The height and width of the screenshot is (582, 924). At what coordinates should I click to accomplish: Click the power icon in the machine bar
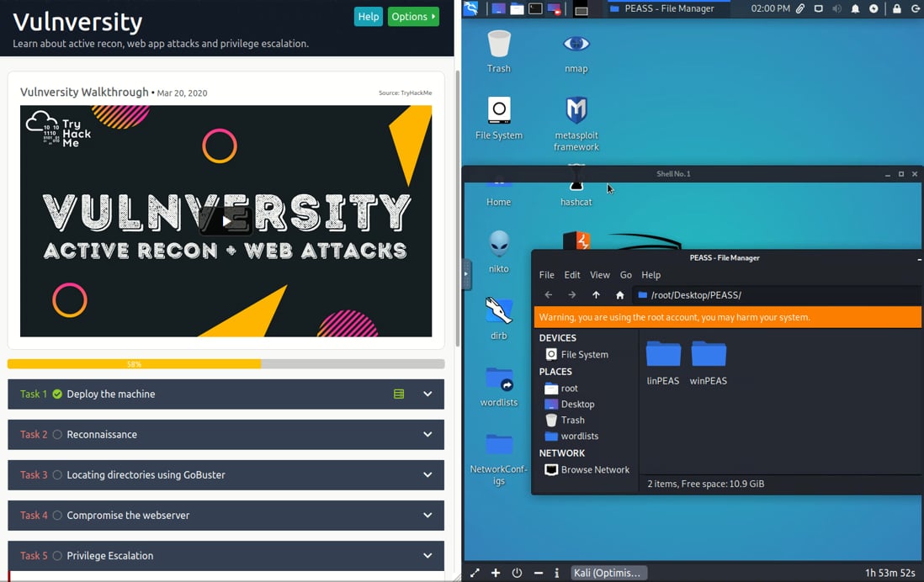click(x=517, y=573)
